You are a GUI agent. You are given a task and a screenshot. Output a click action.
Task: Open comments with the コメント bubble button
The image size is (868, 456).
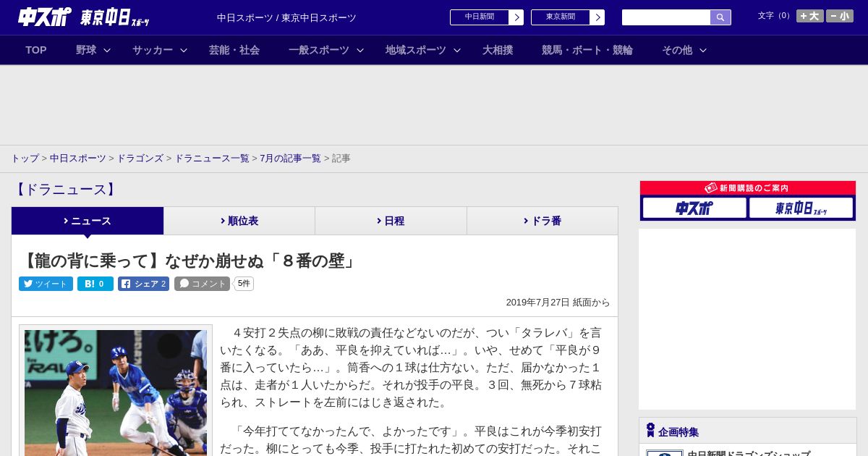[x=202, y=284]
